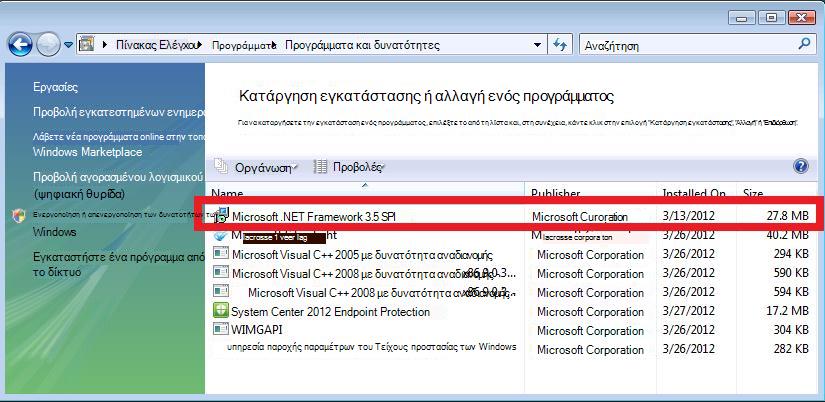Click the WIMGAPI program icon

(x=219, y=329)
